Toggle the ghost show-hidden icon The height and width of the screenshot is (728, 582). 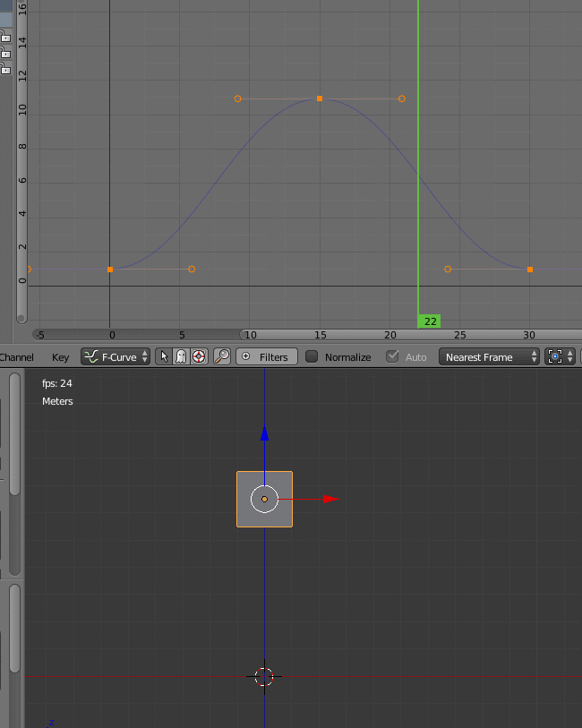click(x=181, y=356)
